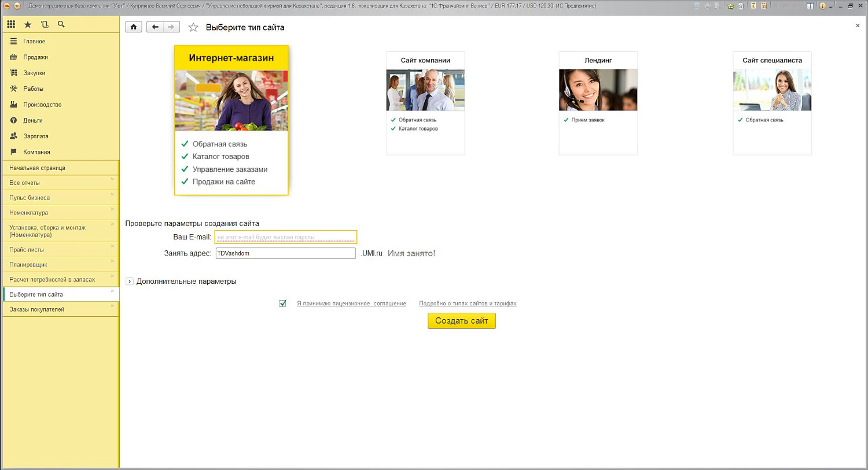868x470 pixels.
Task: Open the Деньги section in sidebar
Action: pos(32,120)
